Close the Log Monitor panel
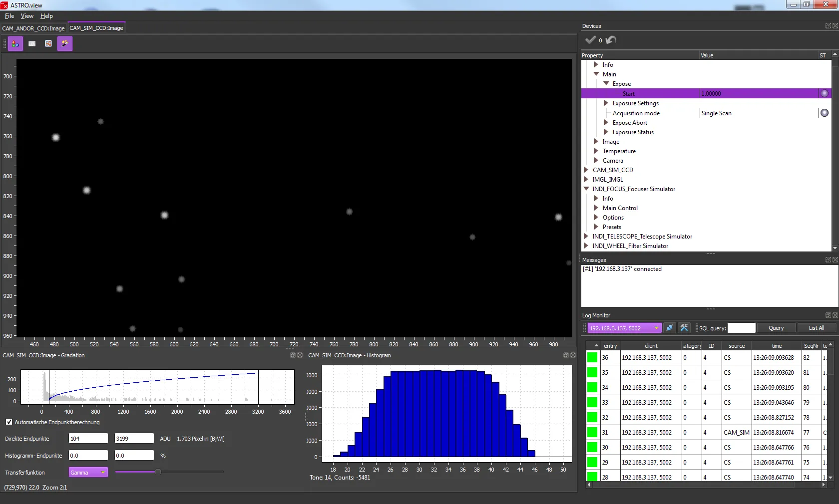This screenshot has width=839, height=504. click(x=835, y=315)
